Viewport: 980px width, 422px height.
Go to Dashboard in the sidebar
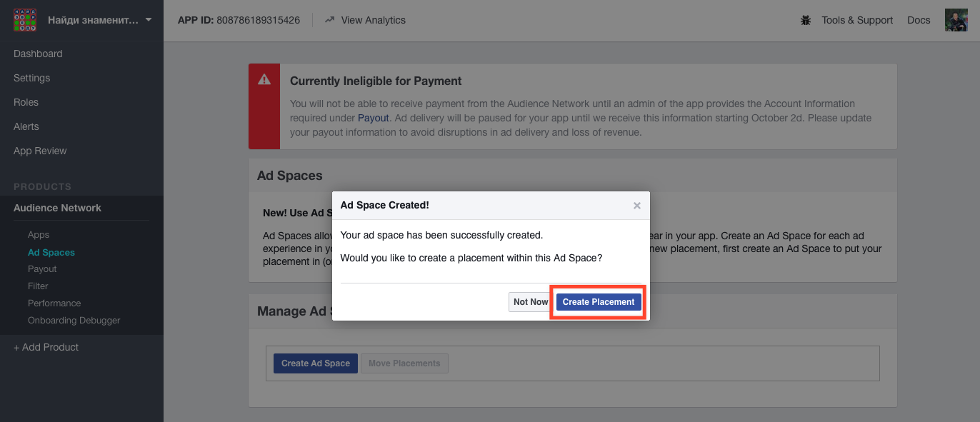(38, 54)
